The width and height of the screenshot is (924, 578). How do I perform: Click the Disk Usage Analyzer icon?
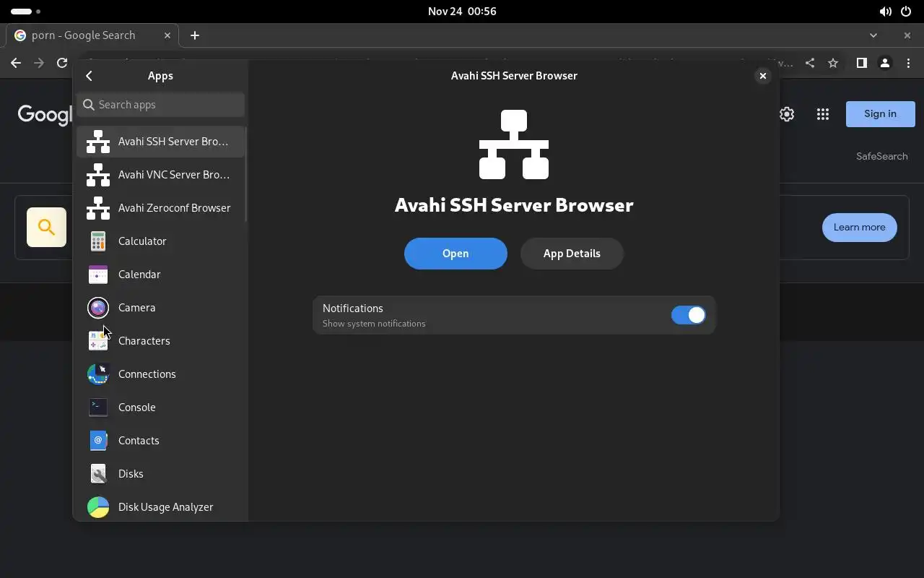pyautogui.click(x=98, y=507)
